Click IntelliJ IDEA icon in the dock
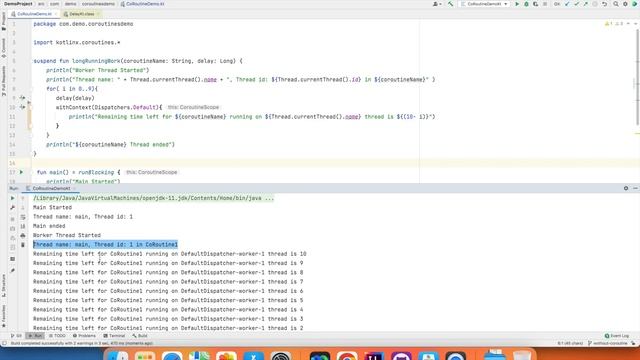This screenshot has width=640, height=360. pos(374,356)
